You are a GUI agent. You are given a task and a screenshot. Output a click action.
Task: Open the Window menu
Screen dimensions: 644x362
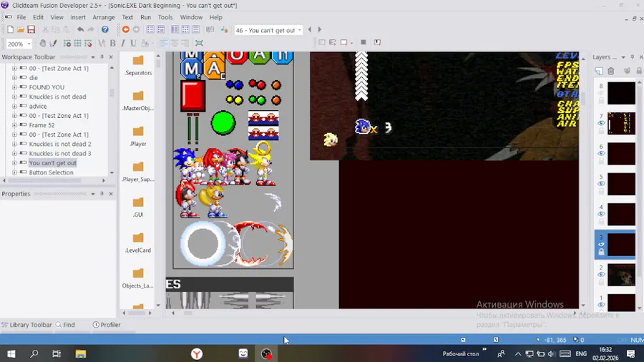(x=191, y=17)
